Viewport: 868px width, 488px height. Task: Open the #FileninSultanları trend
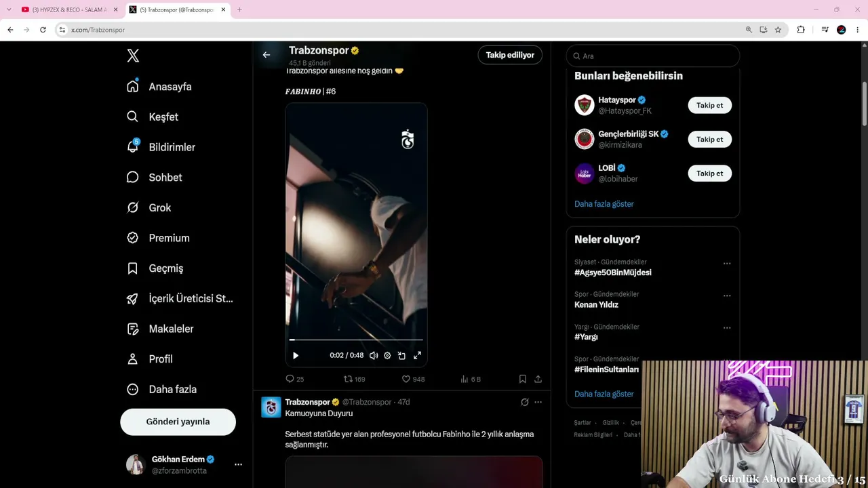pos(606,369)
